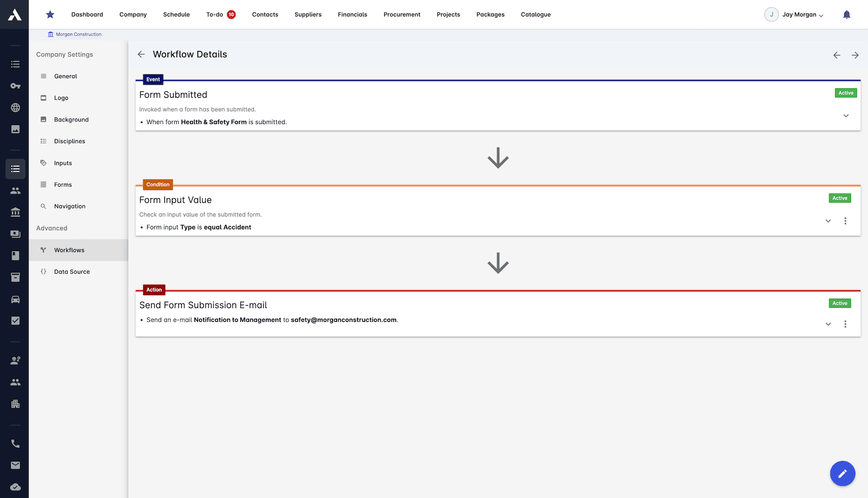Open the key/permissions icon in the sidebar

pos(15,86)
